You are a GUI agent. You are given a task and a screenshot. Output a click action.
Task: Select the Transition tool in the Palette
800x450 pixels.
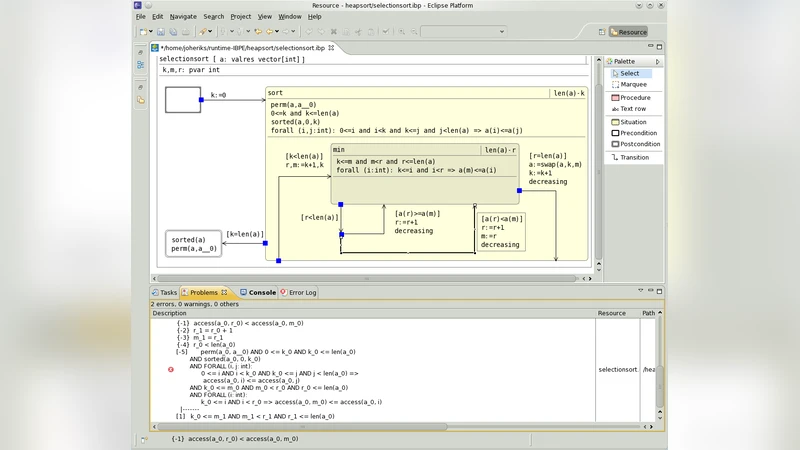click(x=633, y=158)
